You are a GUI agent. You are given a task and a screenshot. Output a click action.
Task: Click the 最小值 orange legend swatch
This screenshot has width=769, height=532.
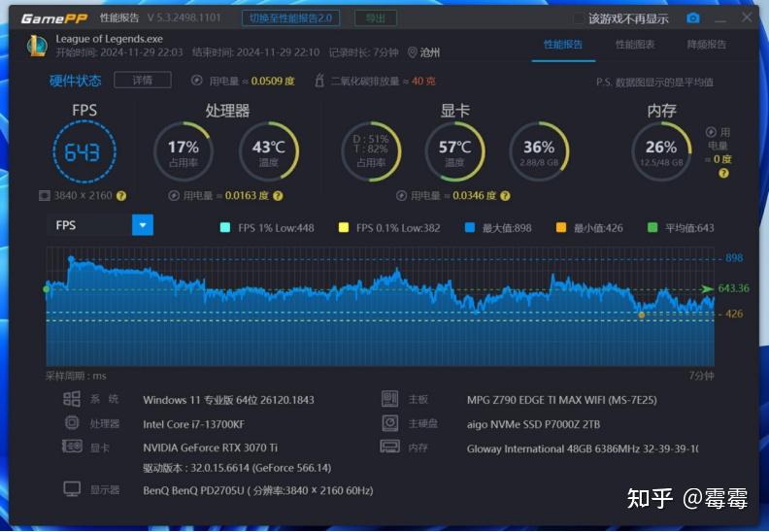561,227
